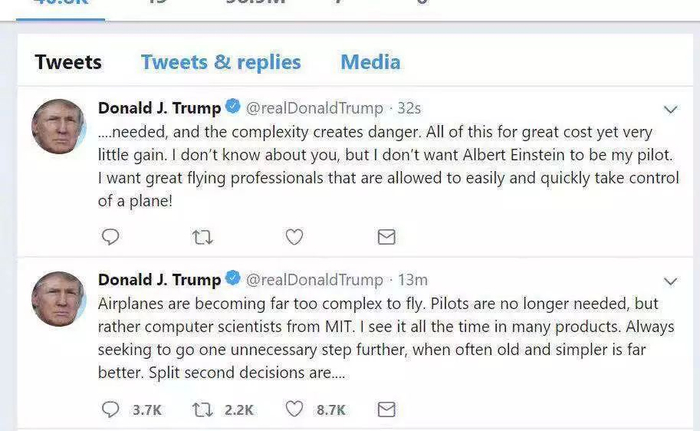Select the Media tab
This screenshot has height=431, width=700.
click(370, 62)
